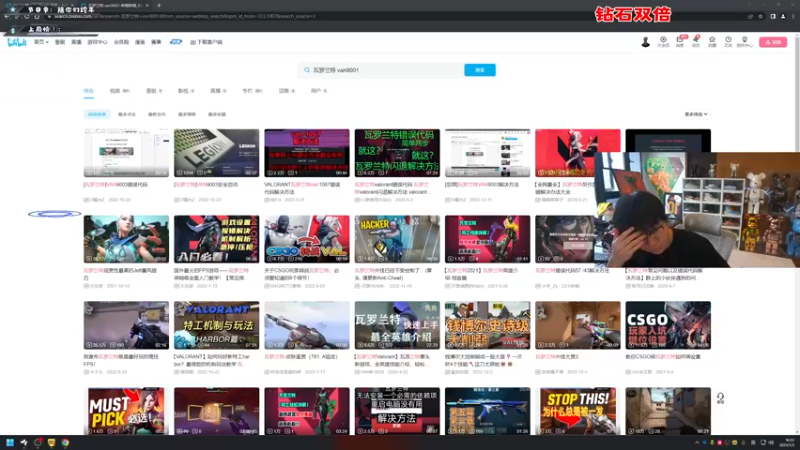Screen dimensions: 800x450
Task: Select the 最多弹幕 sort option
Action: point(187,114)
